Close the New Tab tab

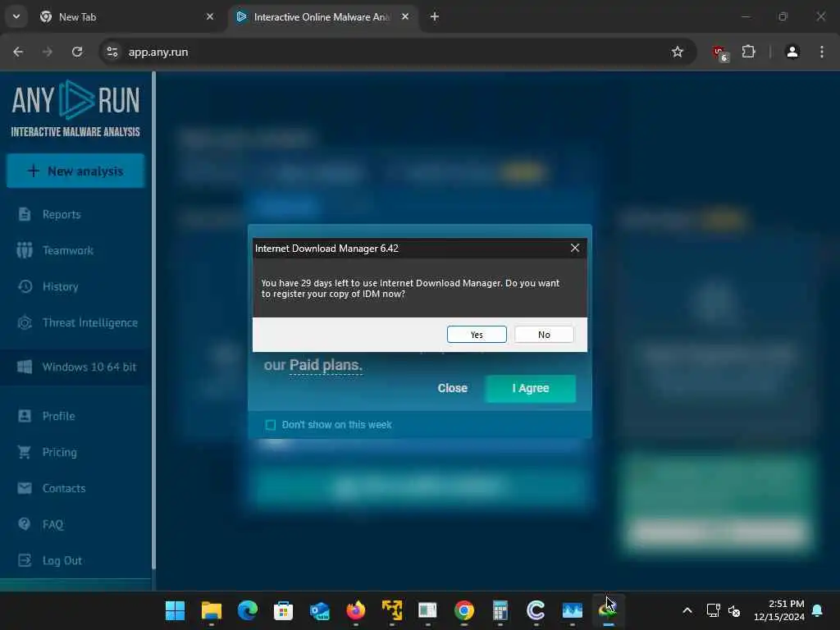tap(210, 16)
